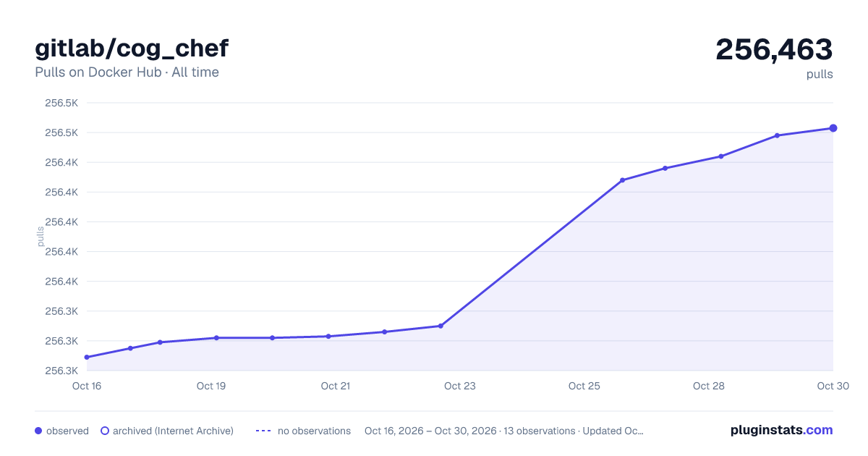
Task: Click the 'no observations' legend label
Action: click(x=314, y=431)
